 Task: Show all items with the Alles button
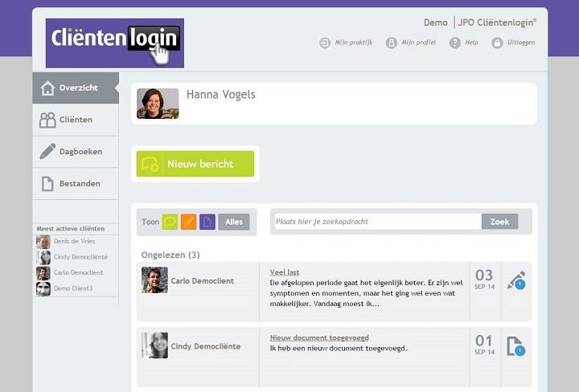tap(234, 222)
